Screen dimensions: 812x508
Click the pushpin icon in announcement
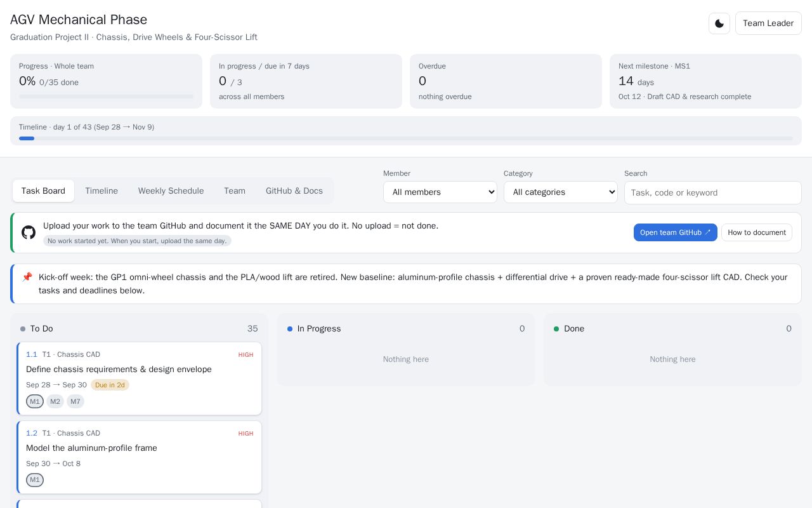pyautogui.click(x=27, y=277)
